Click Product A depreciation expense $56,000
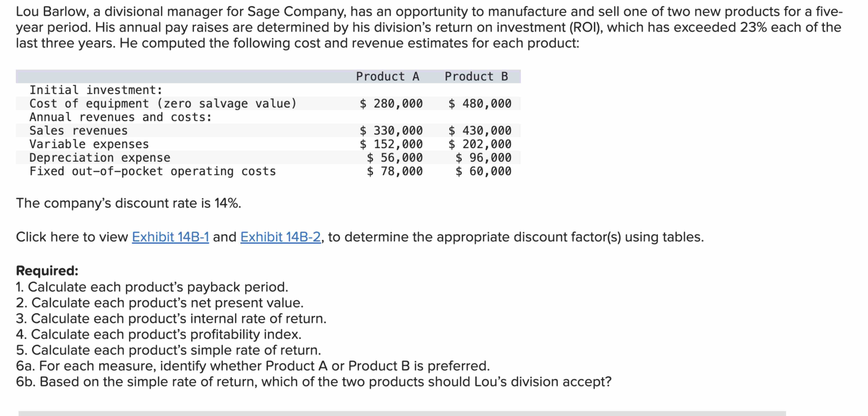 [x=395, y=157]
